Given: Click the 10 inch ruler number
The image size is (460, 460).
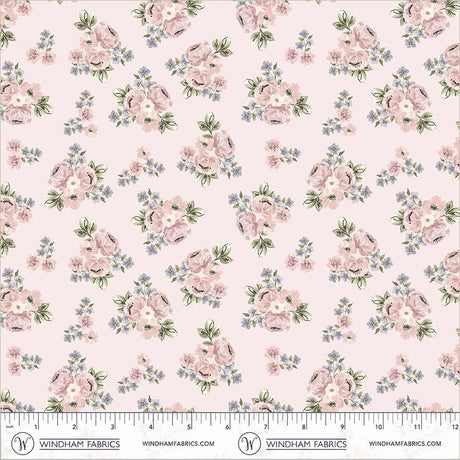Looking at the screenshot, I should (x=379, y=427).
